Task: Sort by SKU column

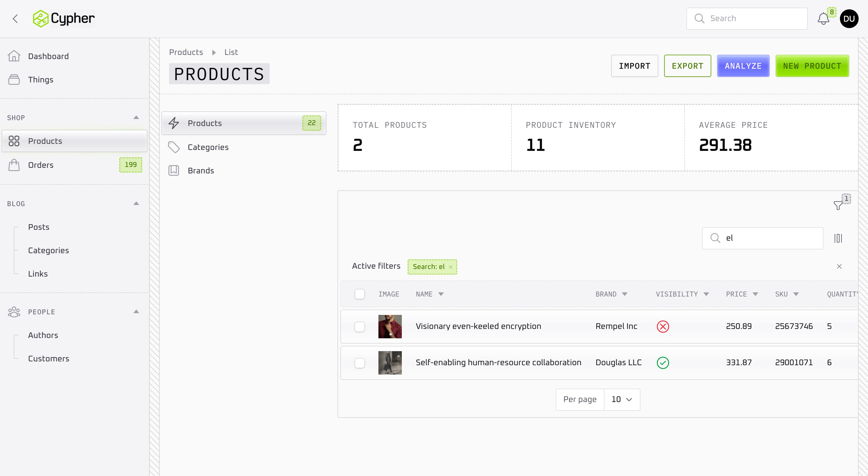Action: tap(787, 294)
